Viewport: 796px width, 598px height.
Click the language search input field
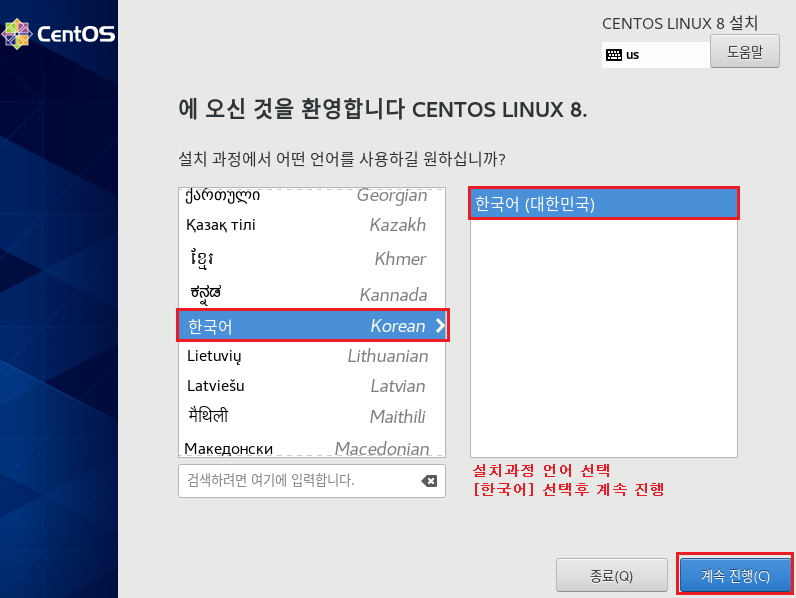pyautogui.click(x=312, y=481)
